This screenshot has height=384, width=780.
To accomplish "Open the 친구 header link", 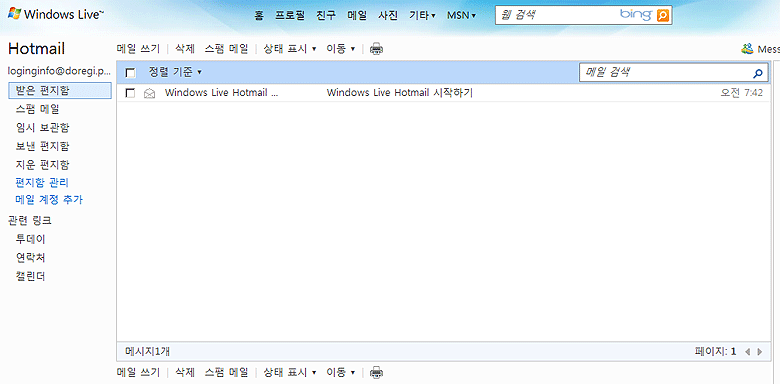I will click(x=326, y=15).
